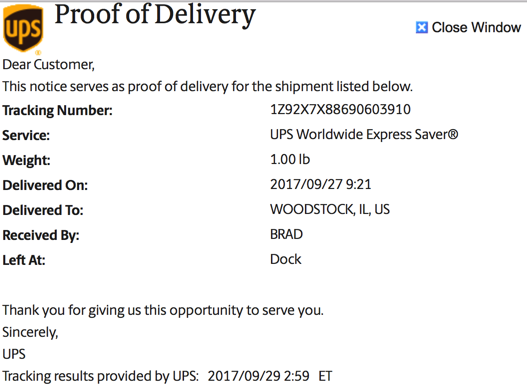This screenshot has height=385, width=527.
Task: Click the UPS shield logo
Action: [23, 28]
